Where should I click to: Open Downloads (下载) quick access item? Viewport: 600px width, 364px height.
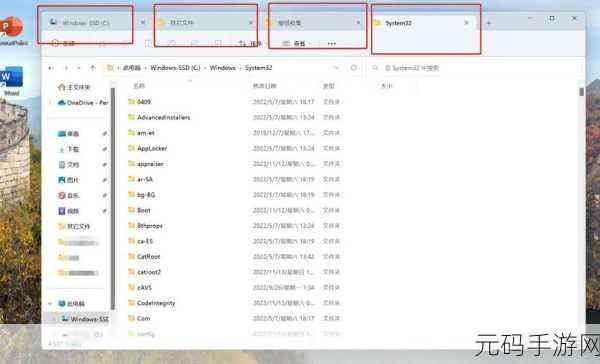[x=68, y=149]
